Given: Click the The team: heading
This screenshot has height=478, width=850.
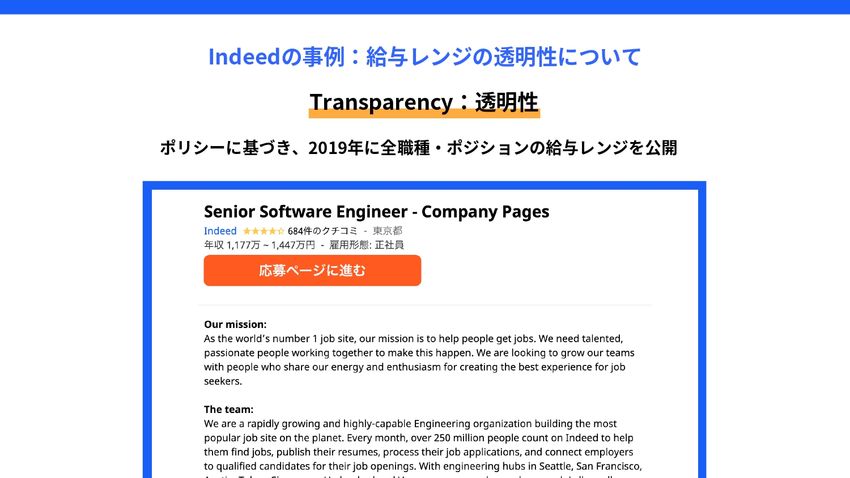Looking at the screenshot, I should point(229,409).
